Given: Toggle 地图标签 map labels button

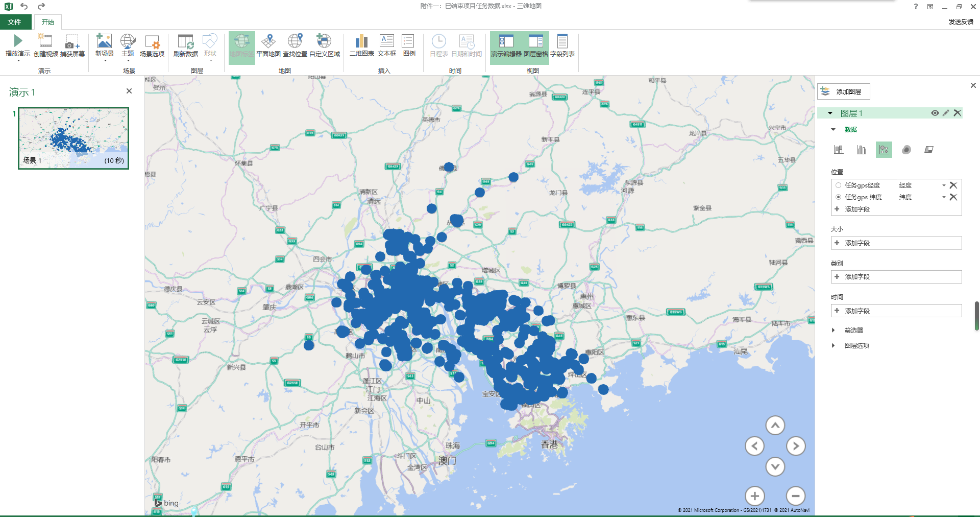Looking at the screenshot, I should point(241,48).
